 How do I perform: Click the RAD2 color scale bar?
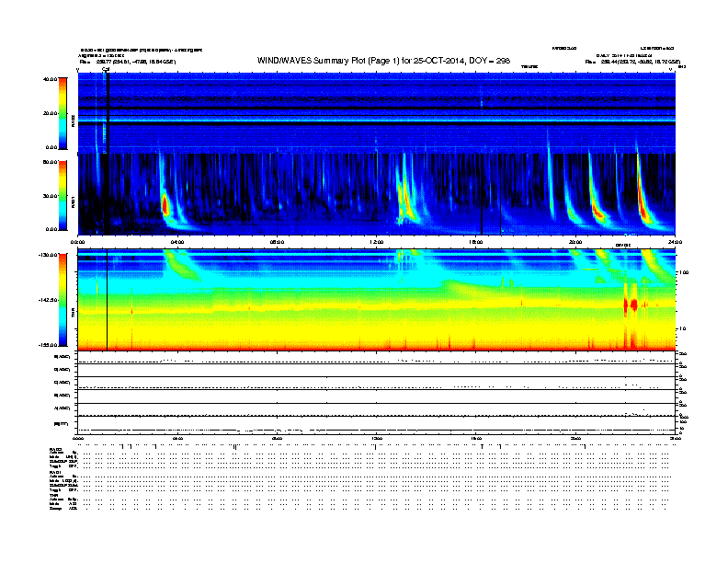tap(63, 113)
